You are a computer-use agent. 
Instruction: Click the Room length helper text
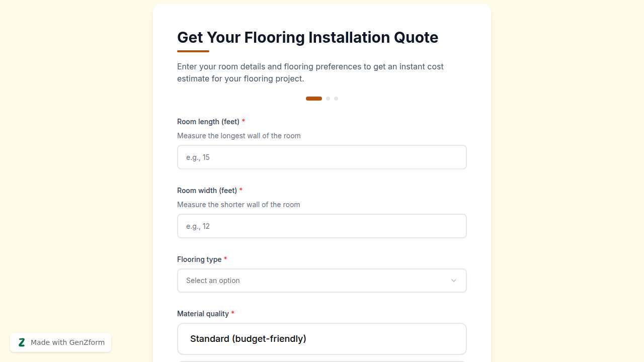239,135
